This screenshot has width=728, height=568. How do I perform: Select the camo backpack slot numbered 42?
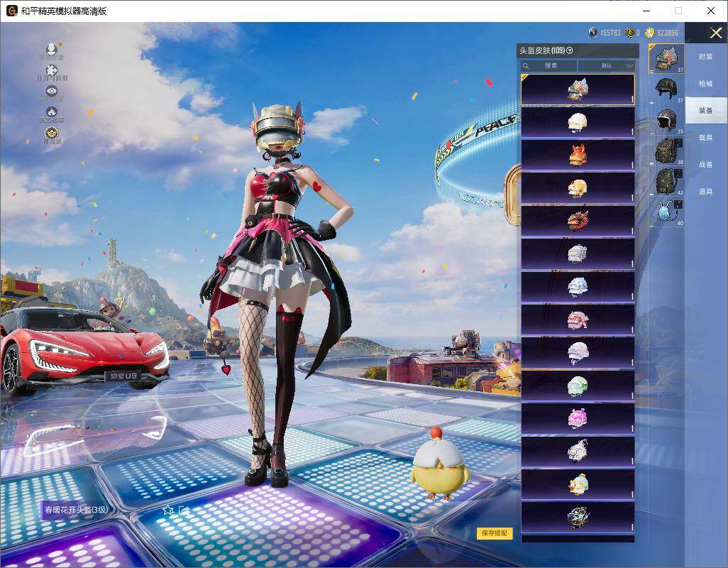[x=666, y=180]
